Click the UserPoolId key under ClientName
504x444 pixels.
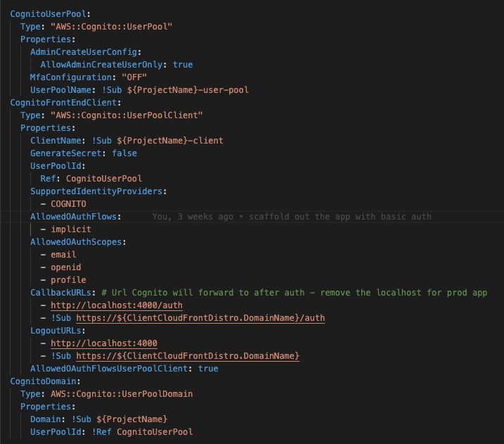[x=56, y=166]
